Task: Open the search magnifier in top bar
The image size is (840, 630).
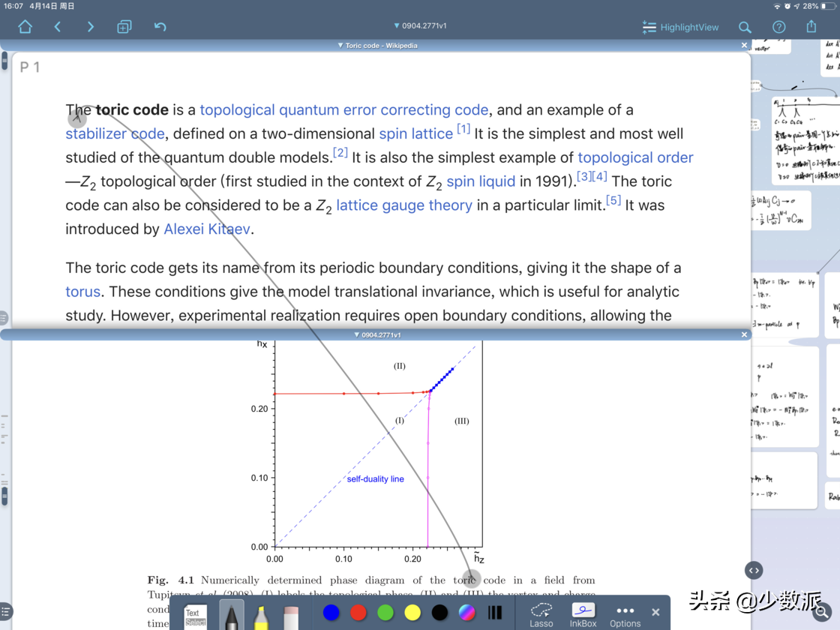Action: pos(745,27)
